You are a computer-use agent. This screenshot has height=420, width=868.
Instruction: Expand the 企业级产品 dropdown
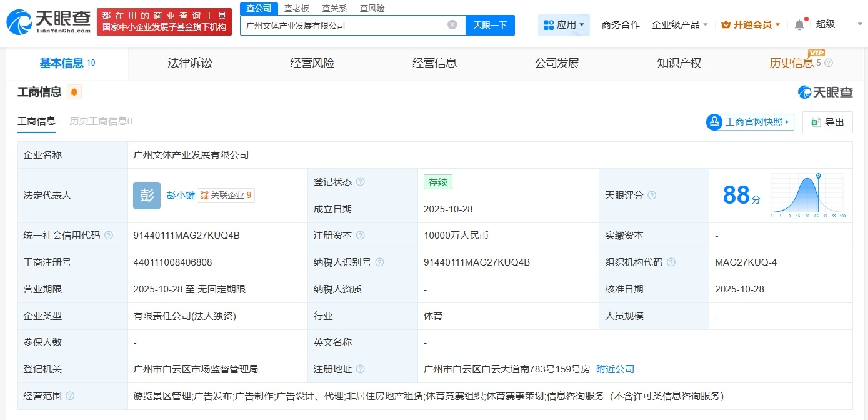[679, 24]
